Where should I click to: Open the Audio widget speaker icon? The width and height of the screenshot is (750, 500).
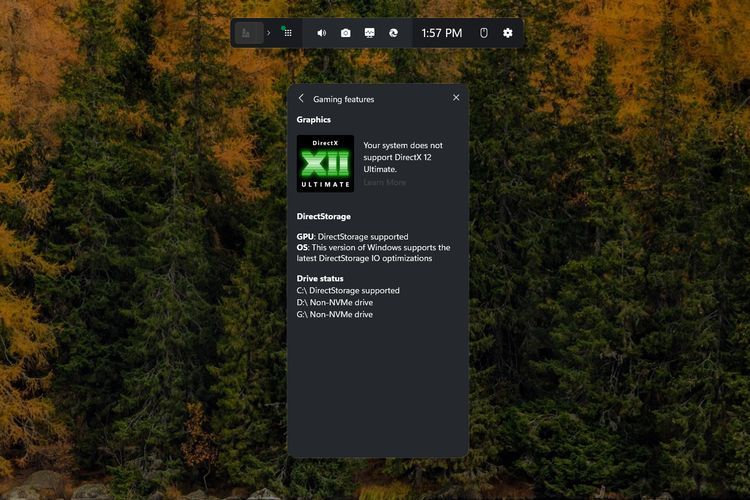[x=321, y=33]
